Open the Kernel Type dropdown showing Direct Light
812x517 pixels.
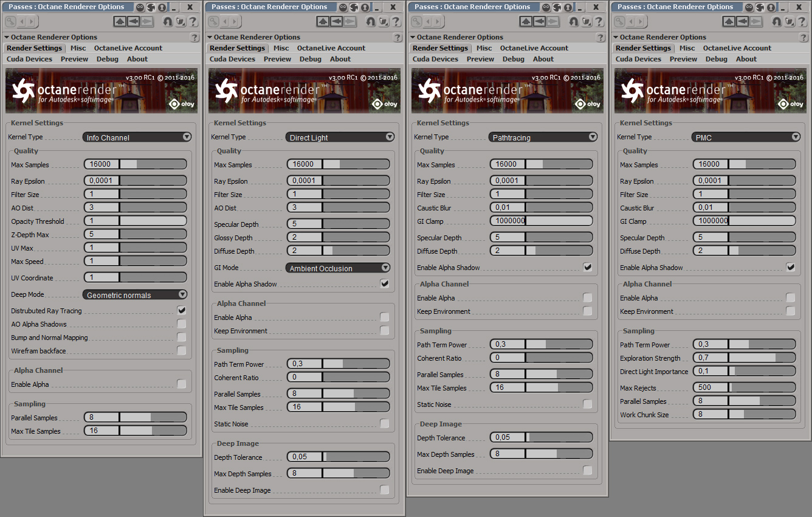340,137
